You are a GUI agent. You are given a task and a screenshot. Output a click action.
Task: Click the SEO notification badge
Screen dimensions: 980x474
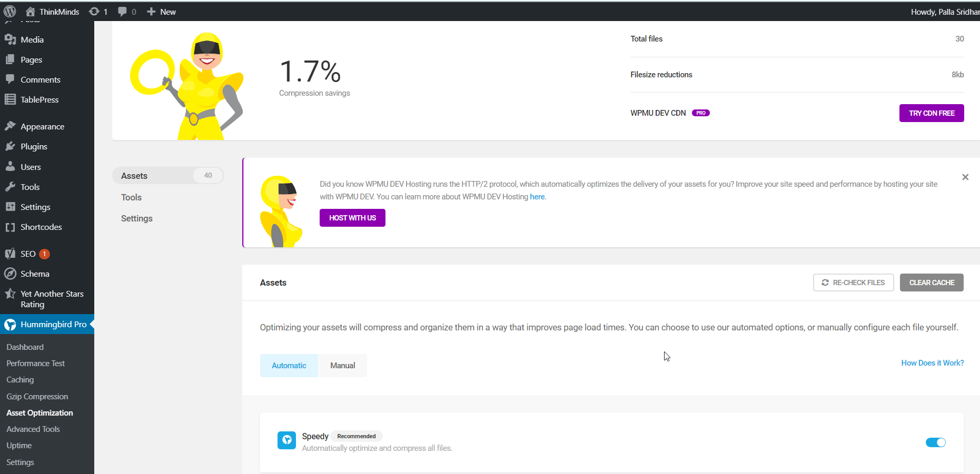45,254
